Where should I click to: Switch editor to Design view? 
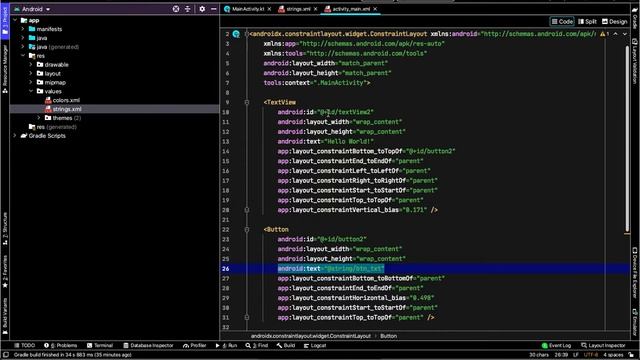tap(614, 21)
